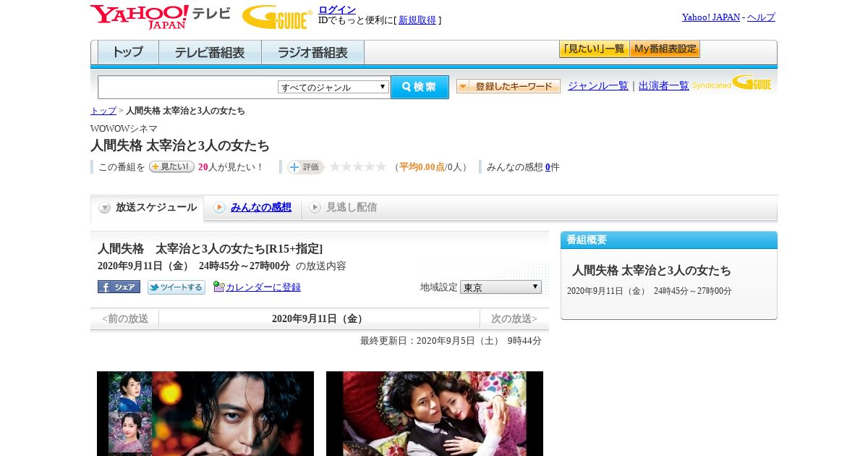Open 出演者一覧 link
868x456 pixels.
click(x=664, y=85)
